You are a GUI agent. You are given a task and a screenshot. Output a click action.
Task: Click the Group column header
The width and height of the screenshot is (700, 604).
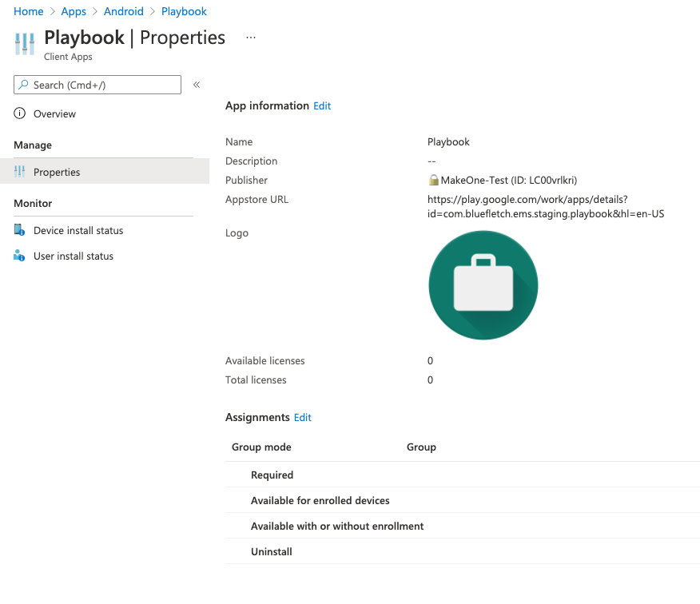421,447
